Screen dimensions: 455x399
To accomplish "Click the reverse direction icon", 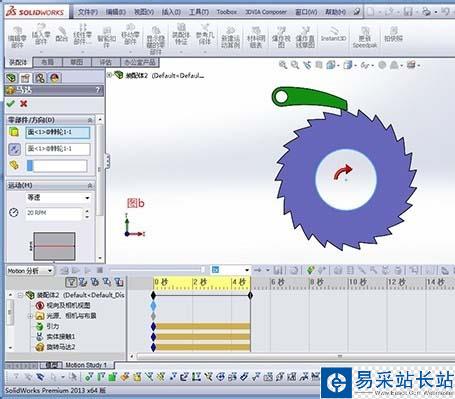I will tap(14, 149).
